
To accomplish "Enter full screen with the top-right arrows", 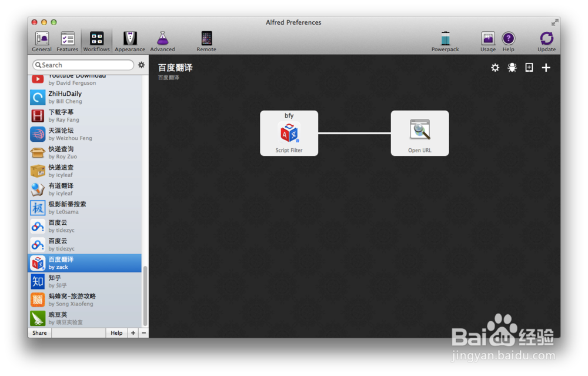I will (554, 22).
